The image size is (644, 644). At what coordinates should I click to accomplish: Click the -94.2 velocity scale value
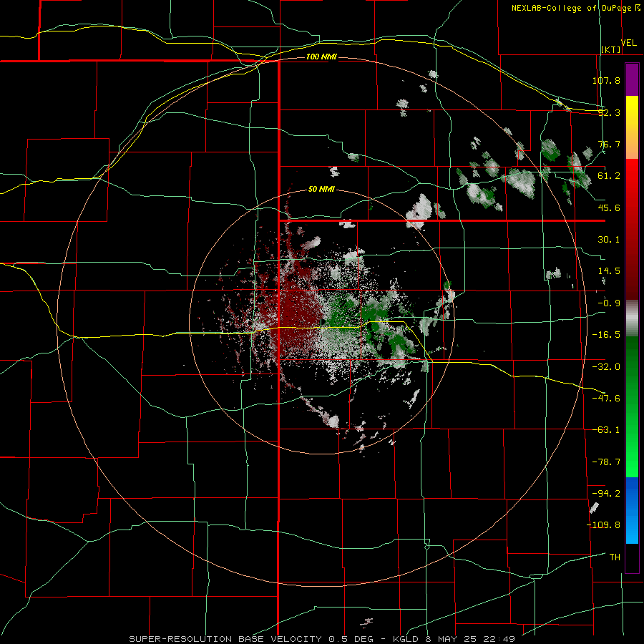606,494
